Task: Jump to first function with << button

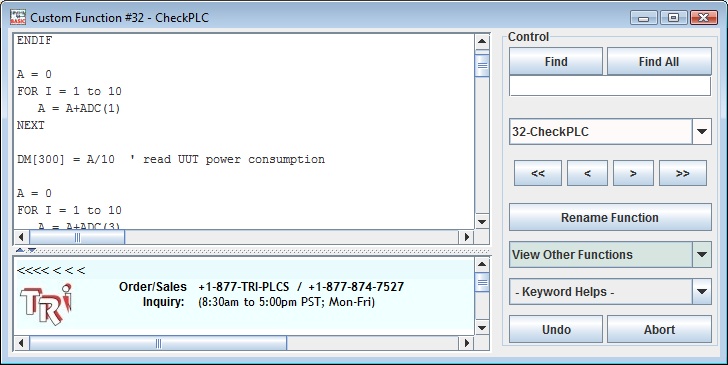Action: (x=538, y=173)
